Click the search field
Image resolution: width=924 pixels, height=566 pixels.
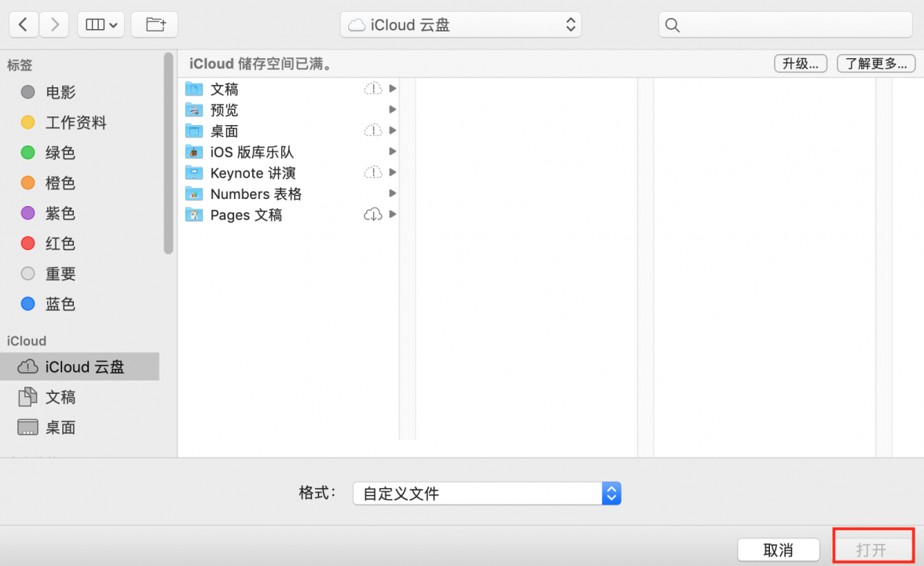tap(786, 25)
